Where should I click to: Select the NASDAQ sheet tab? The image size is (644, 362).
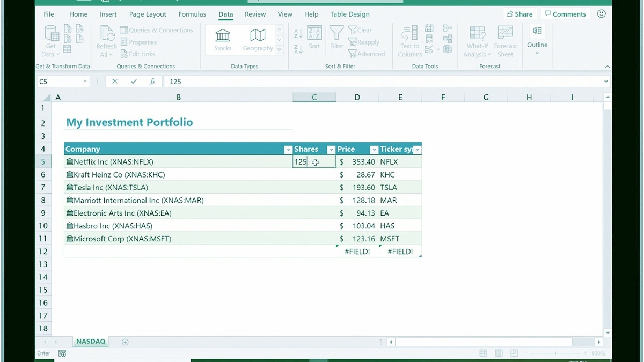(91, 342)
